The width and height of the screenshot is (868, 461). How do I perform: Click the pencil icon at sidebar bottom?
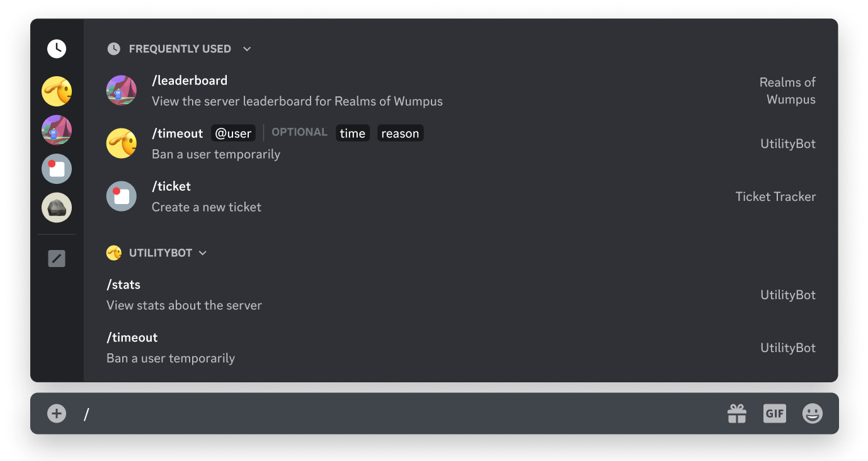[56, 258]
